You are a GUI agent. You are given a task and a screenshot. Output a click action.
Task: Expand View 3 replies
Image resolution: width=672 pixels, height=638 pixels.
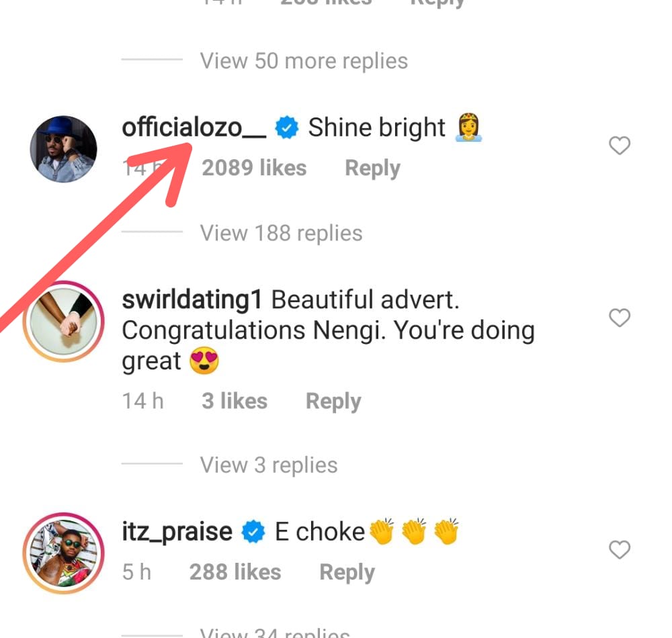pyautogui.click(x=269, y=465)
